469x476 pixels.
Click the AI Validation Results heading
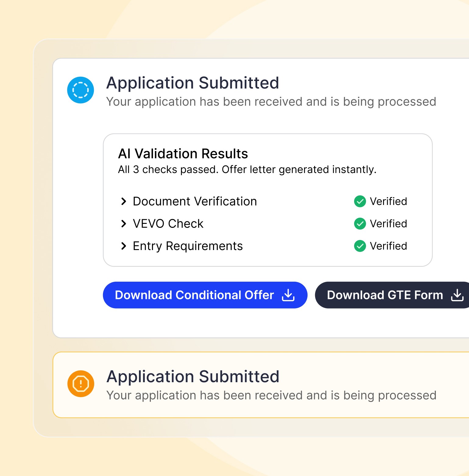[x=183, y=154]
